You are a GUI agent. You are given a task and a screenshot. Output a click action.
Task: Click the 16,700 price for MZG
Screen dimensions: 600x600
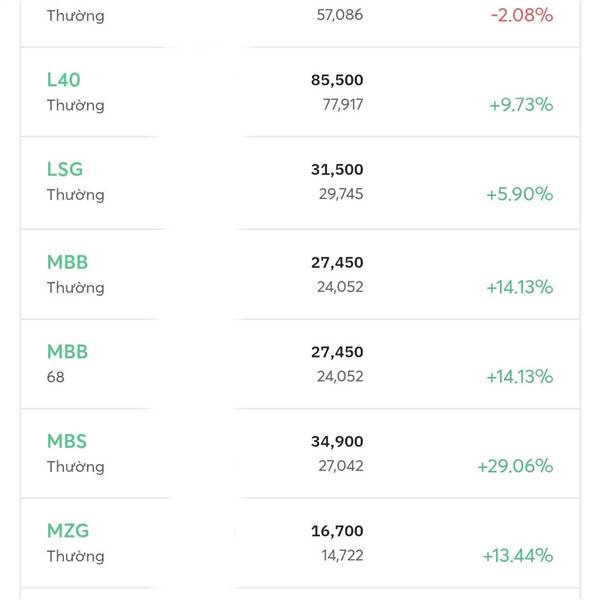coord(337,531)
